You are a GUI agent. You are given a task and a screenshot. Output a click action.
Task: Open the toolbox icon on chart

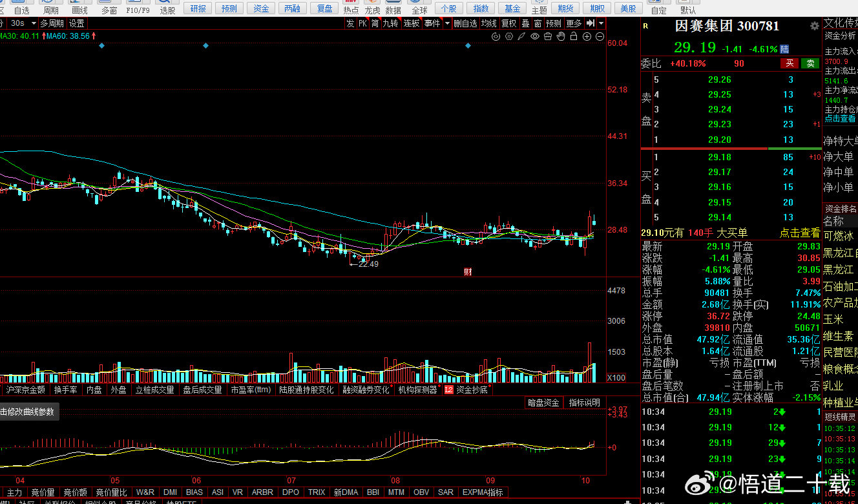[548, 37]
